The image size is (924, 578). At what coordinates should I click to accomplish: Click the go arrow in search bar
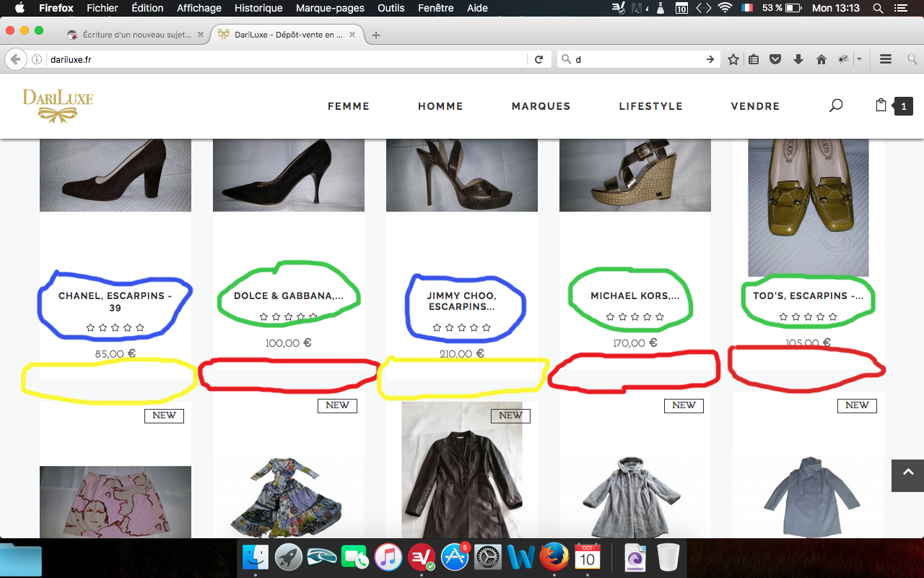click(x=710, y=59)
